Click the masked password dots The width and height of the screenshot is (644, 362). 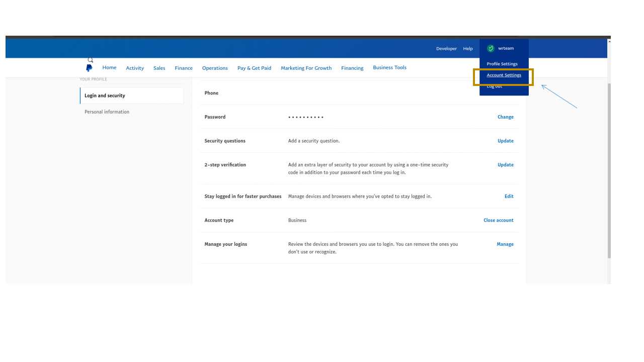pyautogui.click(x=306, y=117)
